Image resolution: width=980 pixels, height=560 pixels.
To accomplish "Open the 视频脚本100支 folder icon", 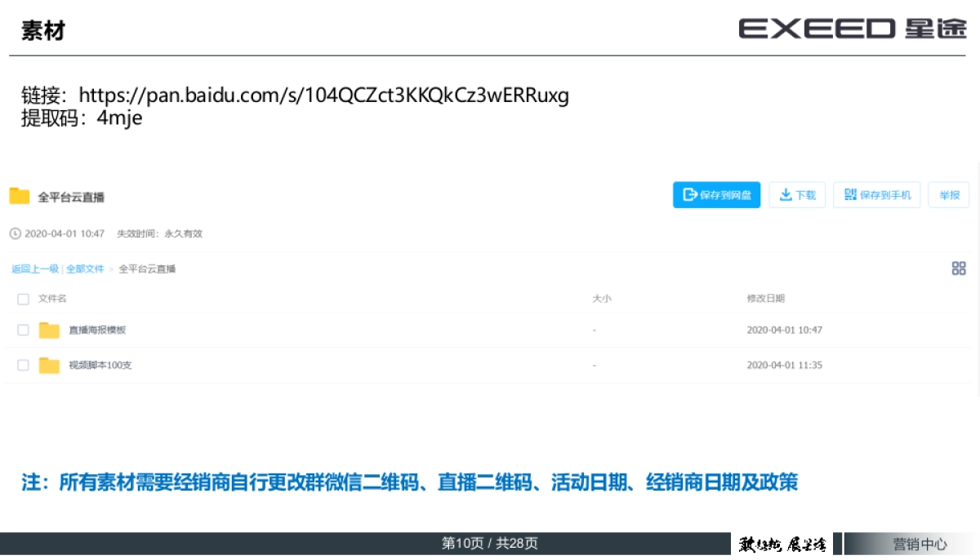I will (x=49, y=365).
